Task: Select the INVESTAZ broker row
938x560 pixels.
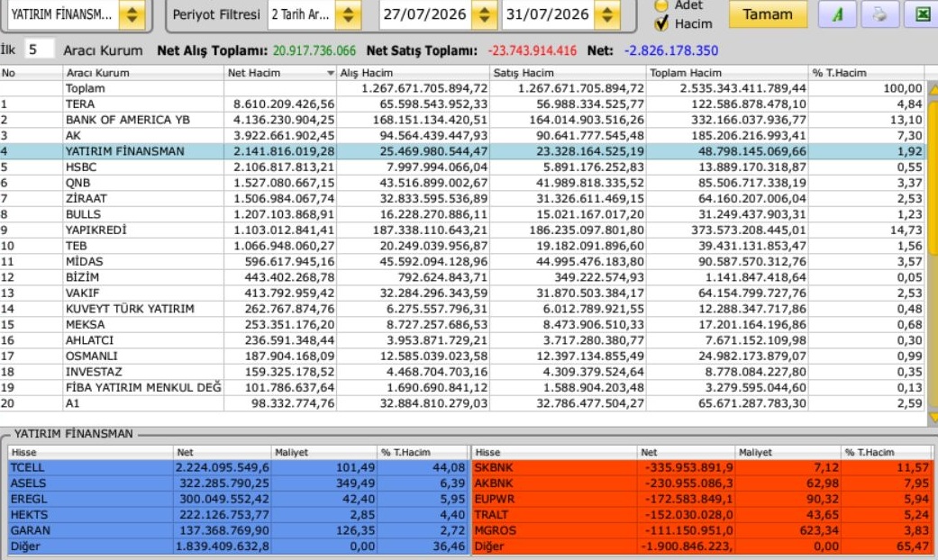Action: [462, 372]
